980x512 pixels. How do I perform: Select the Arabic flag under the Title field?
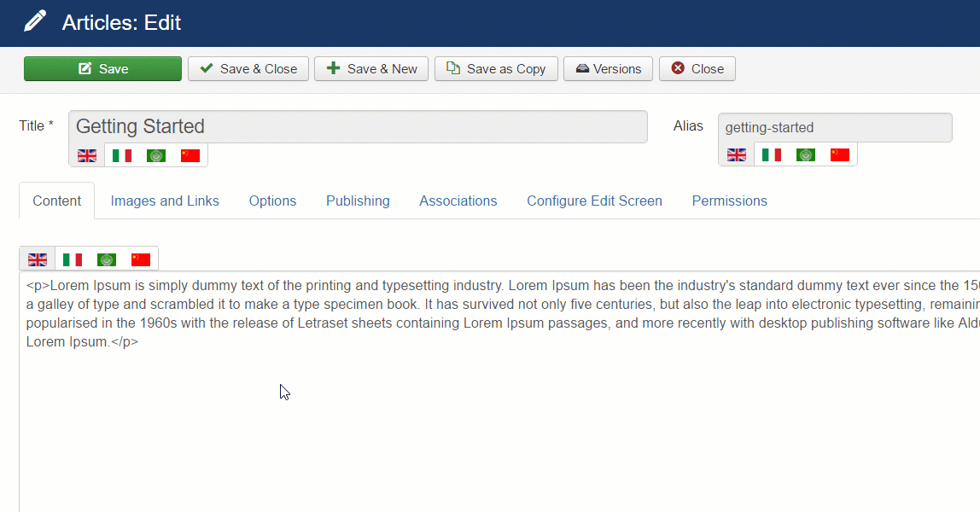[156, 155]
